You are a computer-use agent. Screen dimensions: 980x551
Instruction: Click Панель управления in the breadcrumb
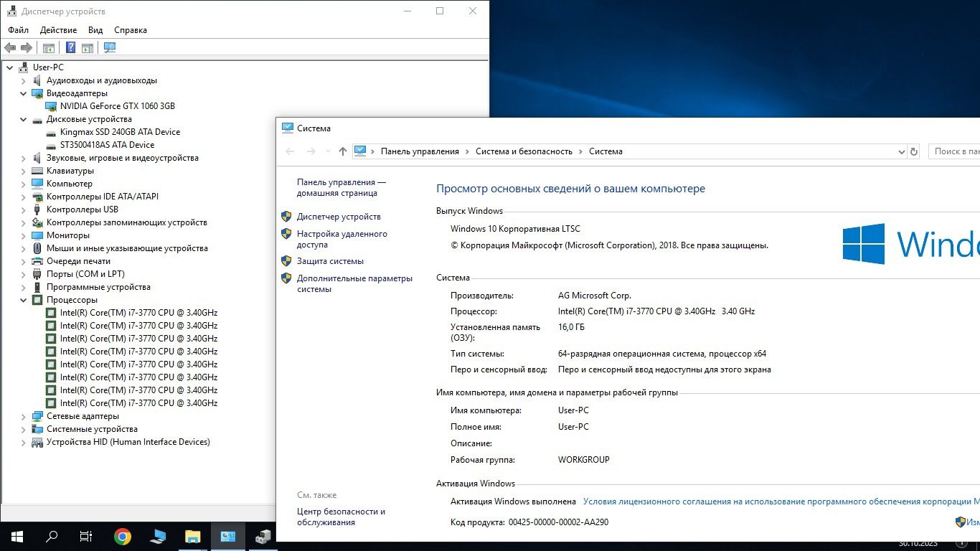420,151
